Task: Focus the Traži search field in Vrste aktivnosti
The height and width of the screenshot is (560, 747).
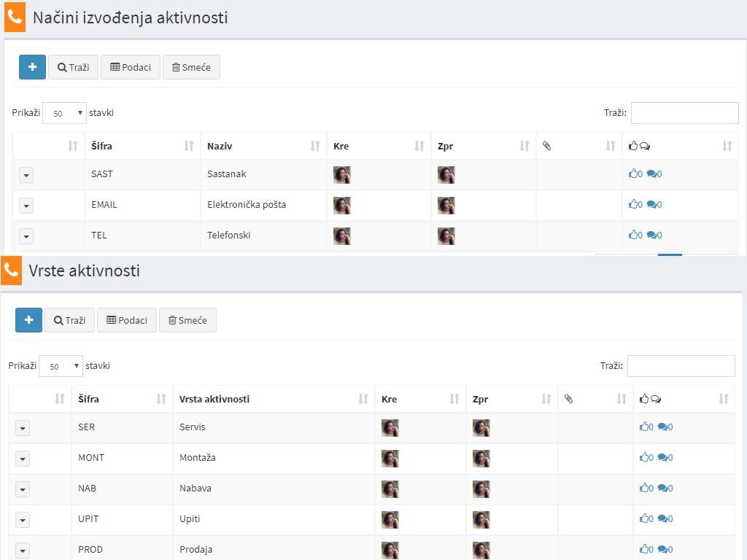Action: (681, 366)
